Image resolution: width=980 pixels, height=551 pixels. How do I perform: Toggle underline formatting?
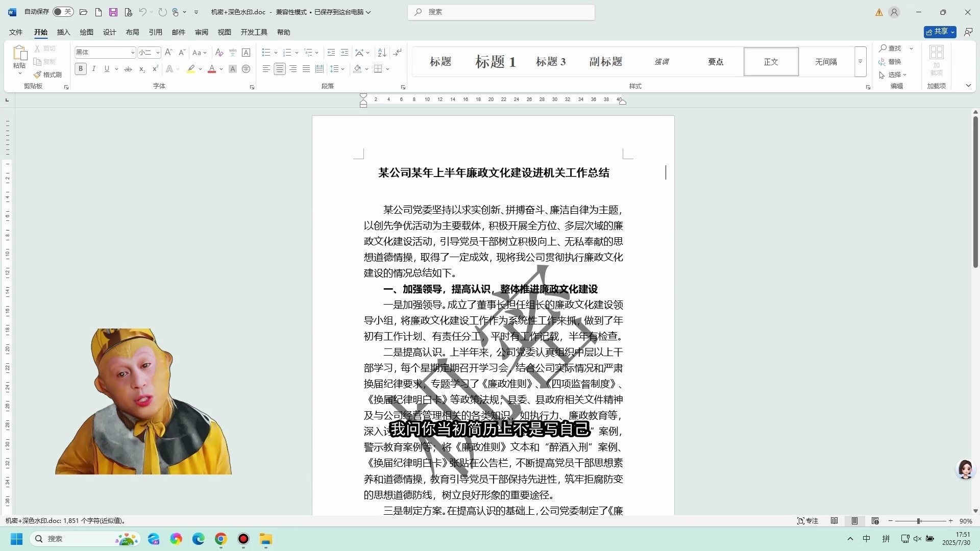click(106, 68)
